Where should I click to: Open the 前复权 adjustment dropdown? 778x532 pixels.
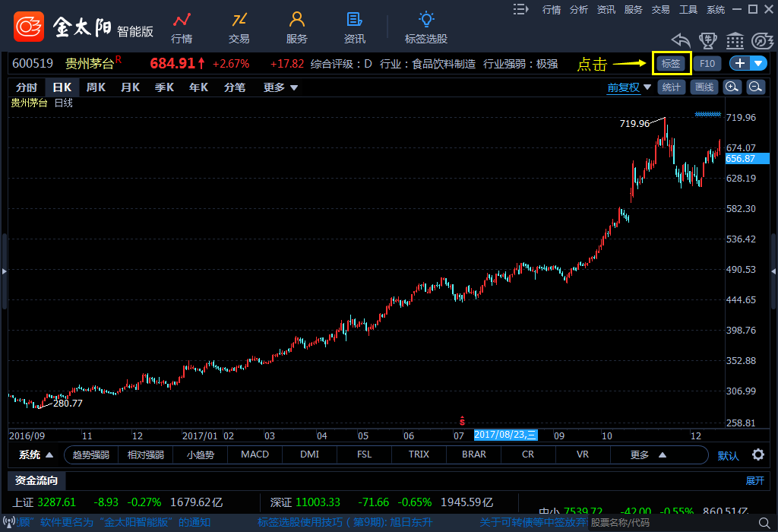[x=628, y=87]
